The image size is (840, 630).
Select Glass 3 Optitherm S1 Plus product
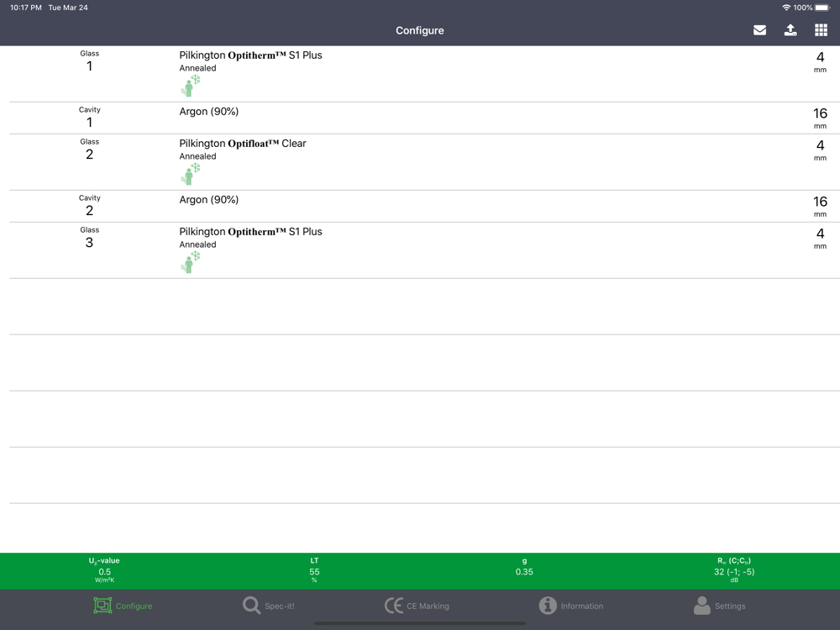pyautogui.click(x=250, y=232)
